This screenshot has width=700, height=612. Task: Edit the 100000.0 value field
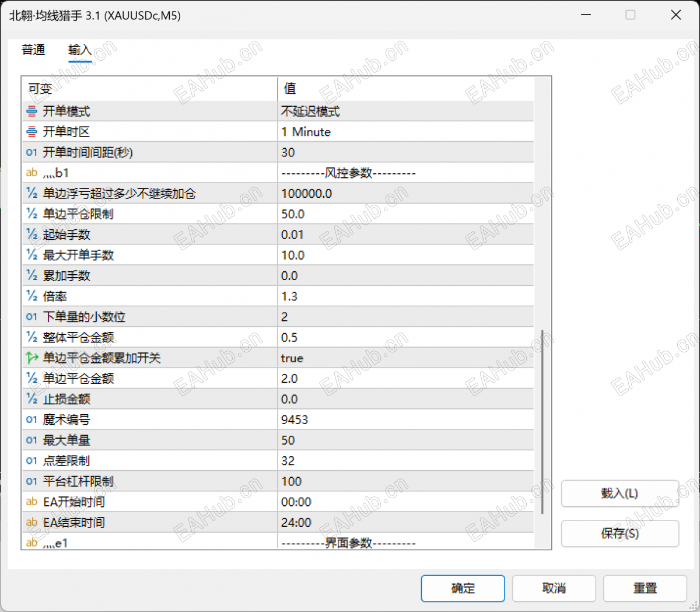[x=405, y=194]
